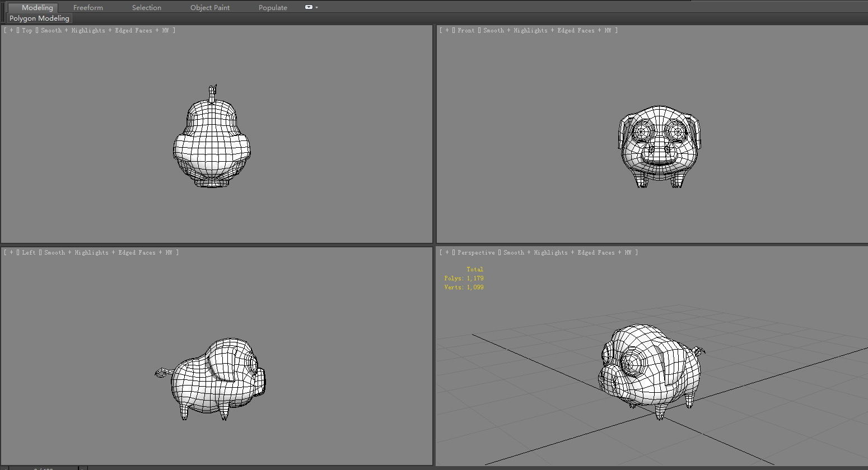
Task: Open the Perspective viewport [+] general menu
Action: (447, 253)
